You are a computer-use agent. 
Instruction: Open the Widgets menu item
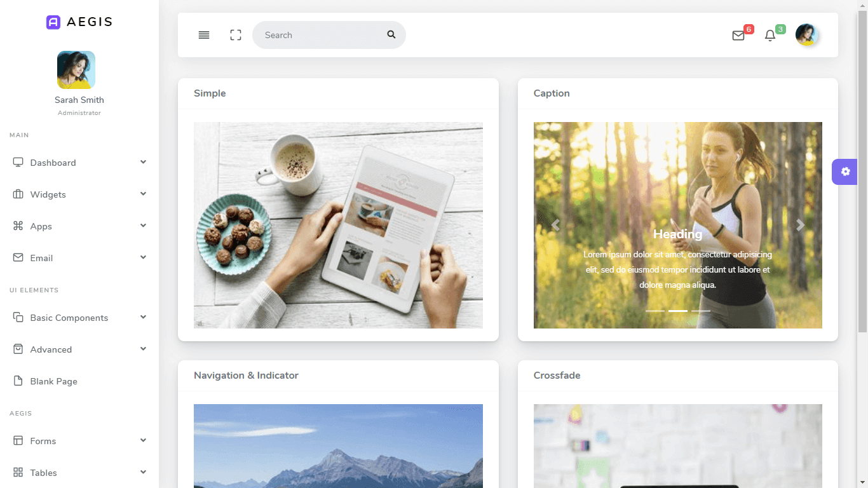click(x=79, y=194)
